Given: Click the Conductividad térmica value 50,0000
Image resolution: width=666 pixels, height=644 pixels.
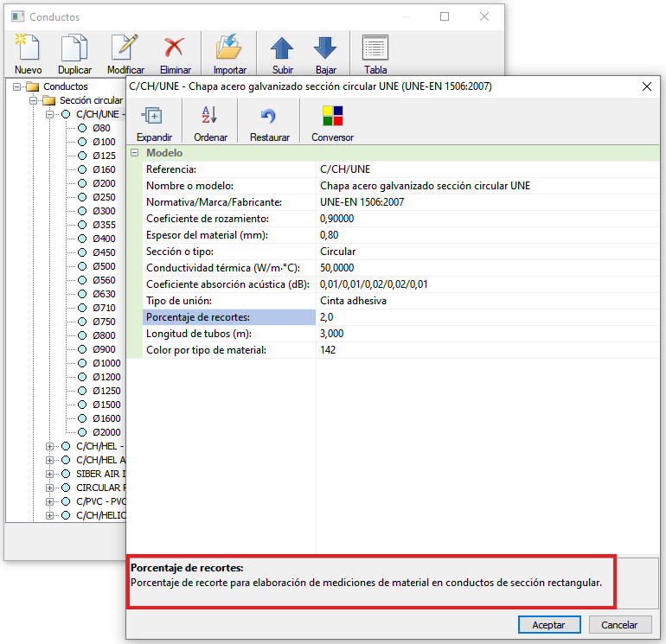Looking at the screenshot, I should click(488, 268).
